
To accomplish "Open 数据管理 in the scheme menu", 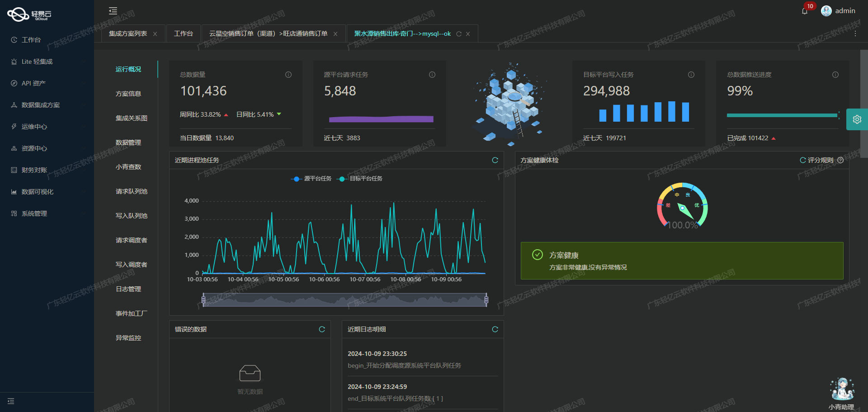I will (128, 142).
